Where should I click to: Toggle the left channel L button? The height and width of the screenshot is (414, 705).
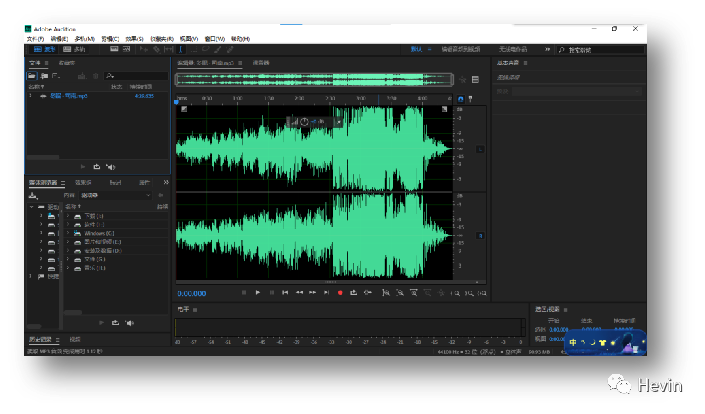(480, 149)
